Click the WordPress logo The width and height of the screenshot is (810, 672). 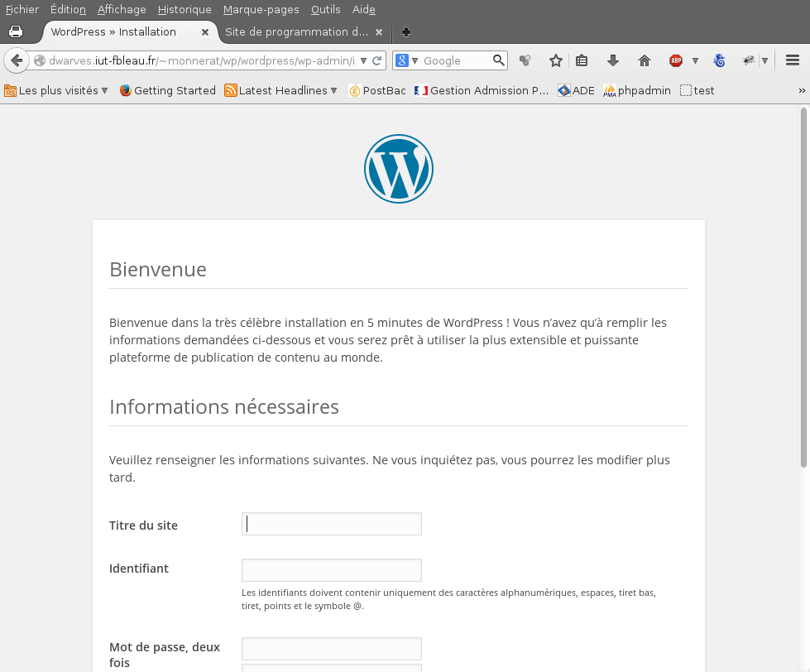tap(398, 169)
